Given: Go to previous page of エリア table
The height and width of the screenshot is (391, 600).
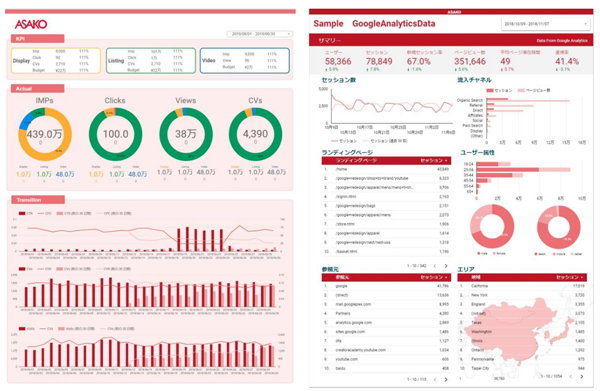Looking at the screenshot, I should [571, 376].
